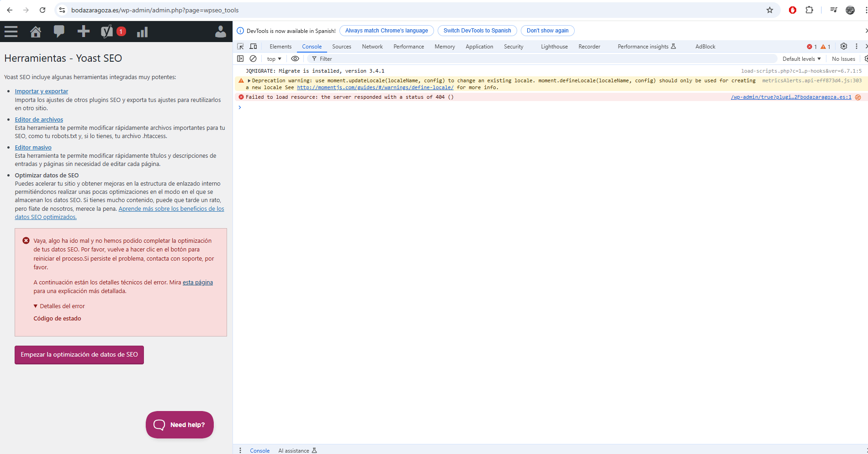Viewport: 868px width, 454px height.
Task: Follow the esta página link
Action: 198,283
